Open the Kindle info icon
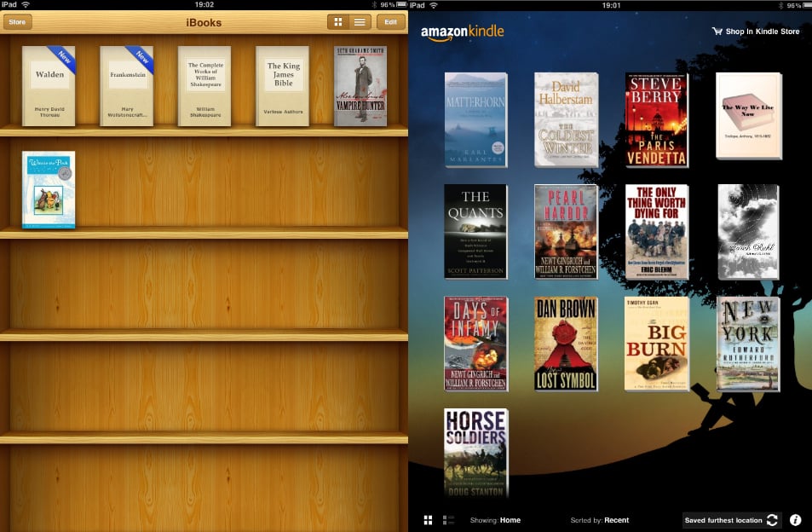 point(796,520)
